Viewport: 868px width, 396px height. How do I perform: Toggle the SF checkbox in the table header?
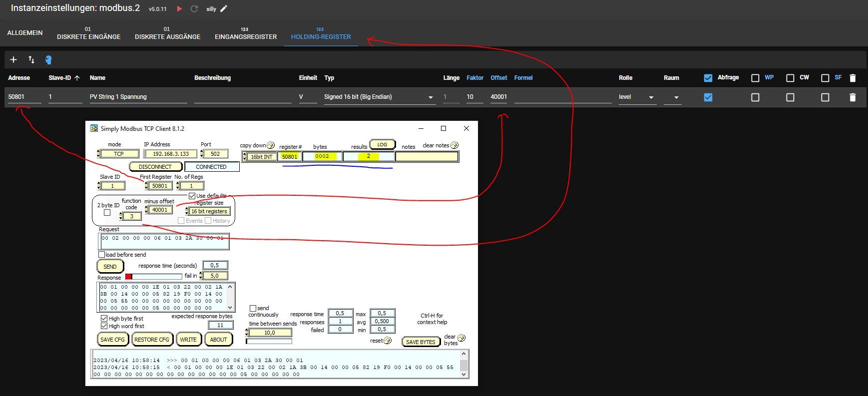(825, 78)
